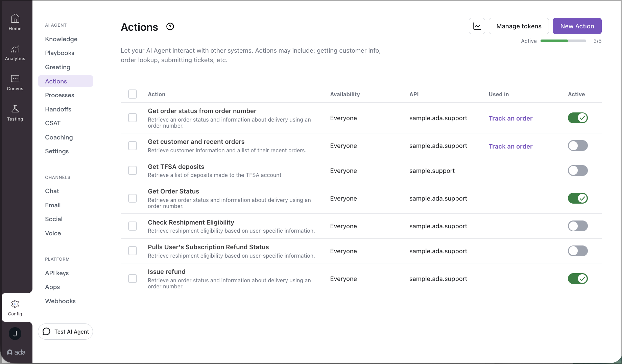Image resolution: width=622 pixels, height=364 pixels.
Task: Open Convos chat bubble icon
Action: tap(15, 79)
